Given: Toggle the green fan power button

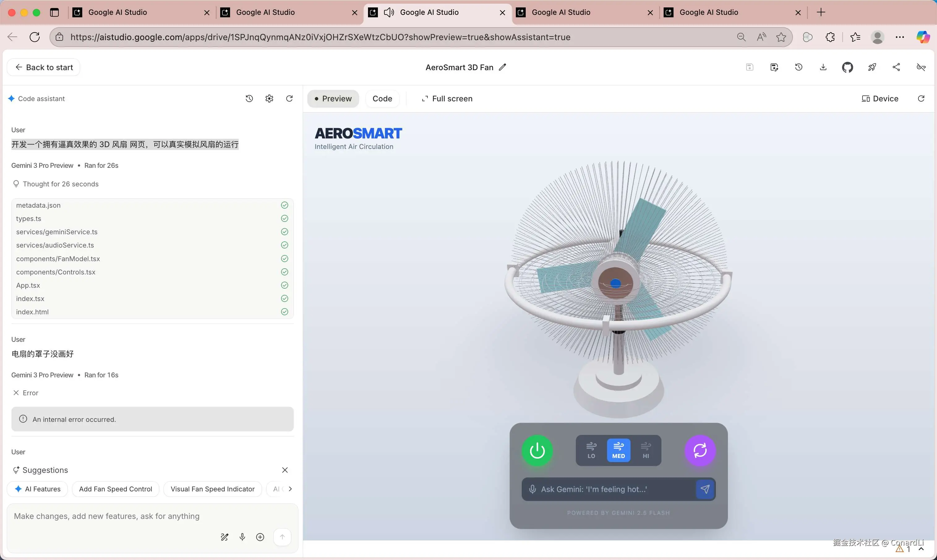Looking at the screenshot, I should pos(537,451).
